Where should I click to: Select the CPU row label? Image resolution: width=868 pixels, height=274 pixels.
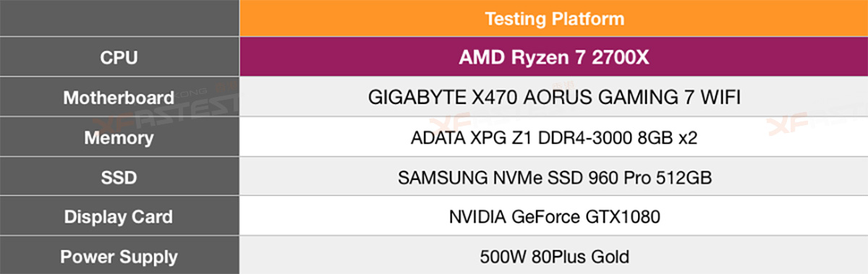[119, 58]
